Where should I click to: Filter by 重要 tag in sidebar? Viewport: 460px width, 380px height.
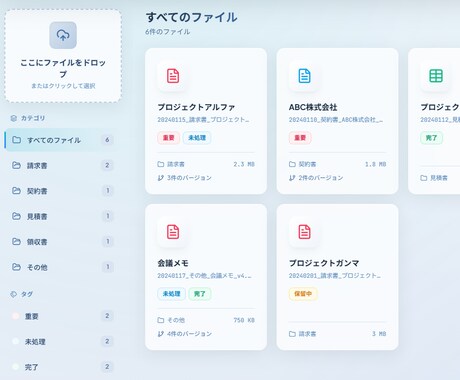(x=61, y=316)
